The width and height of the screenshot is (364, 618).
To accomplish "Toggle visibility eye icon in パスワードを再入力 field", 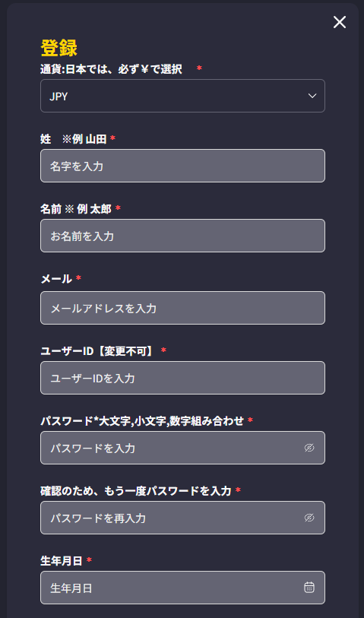I will coord(309,518).
